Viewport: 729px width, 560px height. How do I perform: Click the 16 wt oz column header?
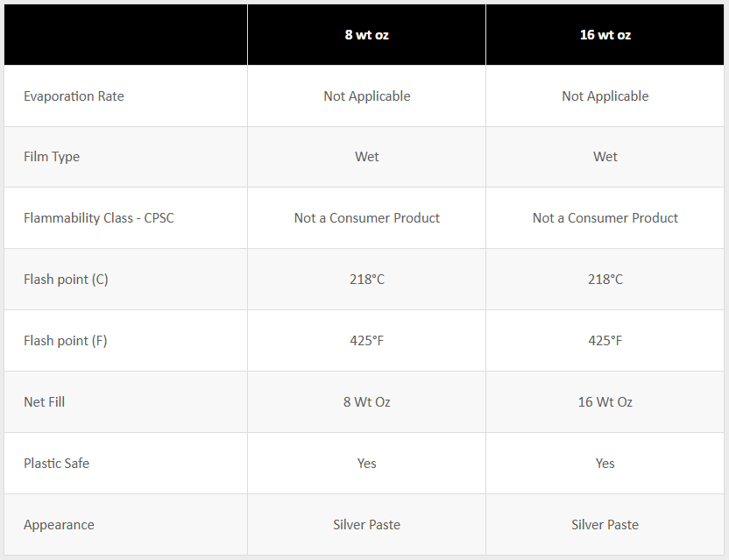605,35
